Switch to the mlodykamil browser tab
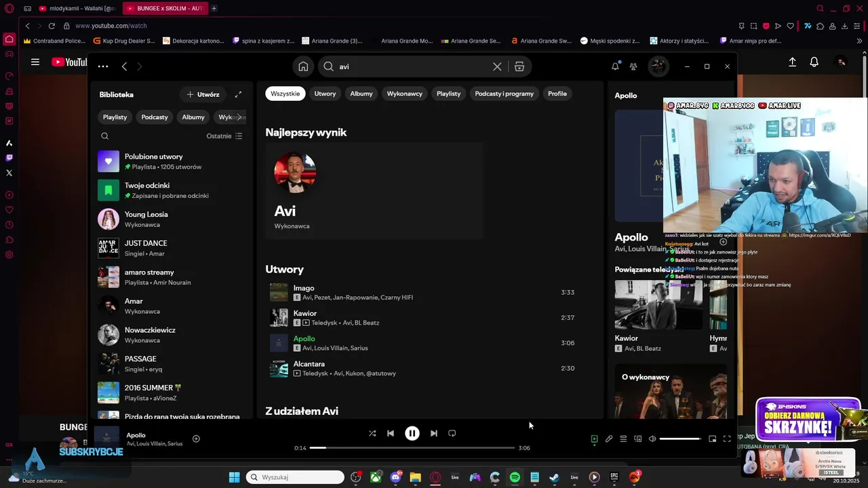The image size is (868, 488). [x=77, y=8]
